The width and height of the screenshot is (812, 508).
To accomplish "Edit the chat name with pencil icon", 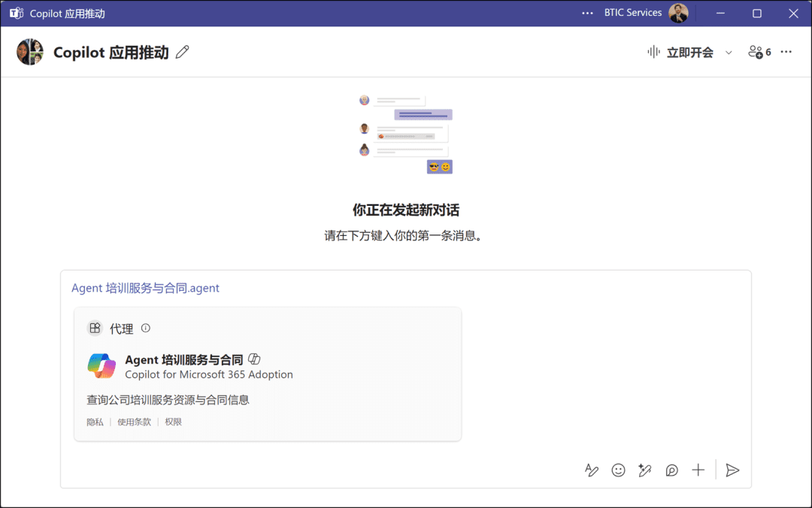I will 182,52.
